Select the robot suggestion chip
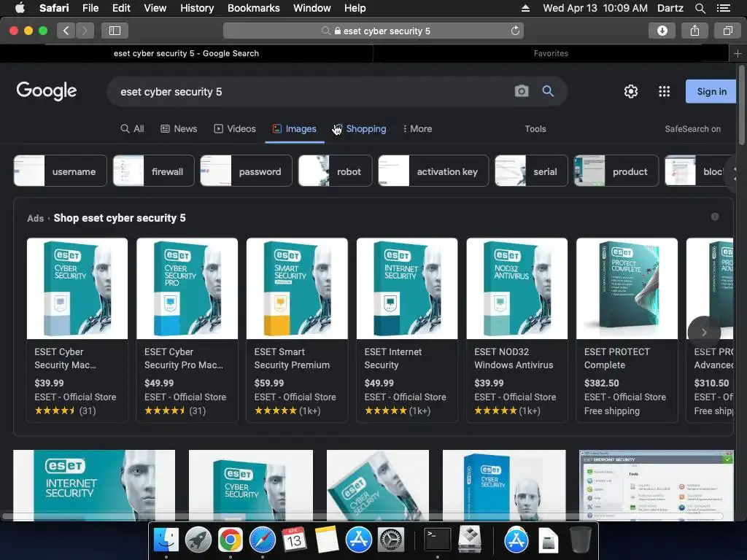Screen dimensions: 747x560 (x=335, y=171)
